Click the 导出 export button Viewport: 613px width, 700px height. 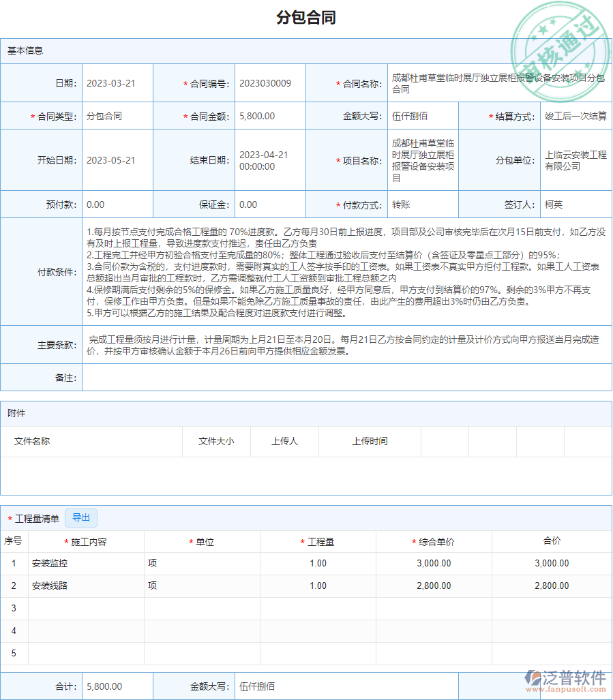click(x=81, y=518)
